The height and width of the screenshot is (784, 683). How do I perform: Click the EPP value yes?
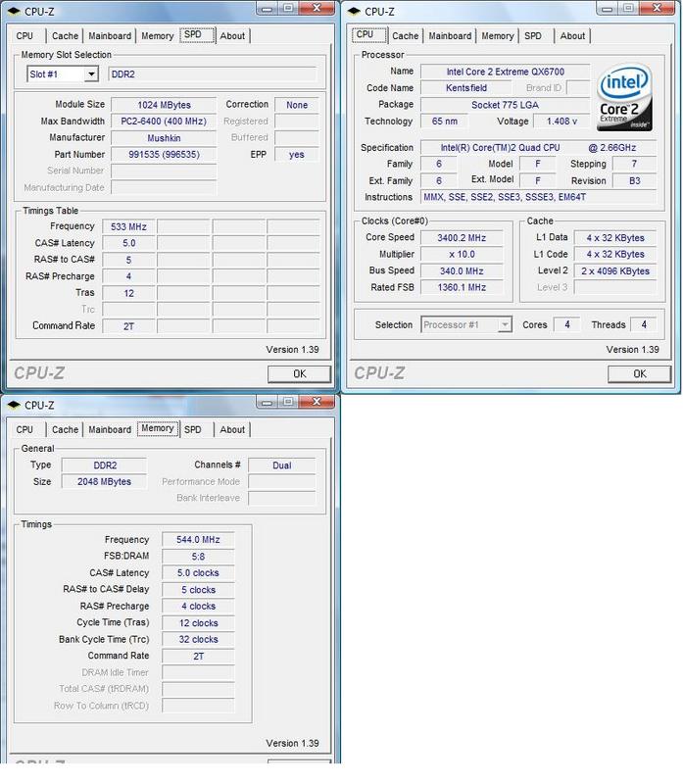pos(297,155)
